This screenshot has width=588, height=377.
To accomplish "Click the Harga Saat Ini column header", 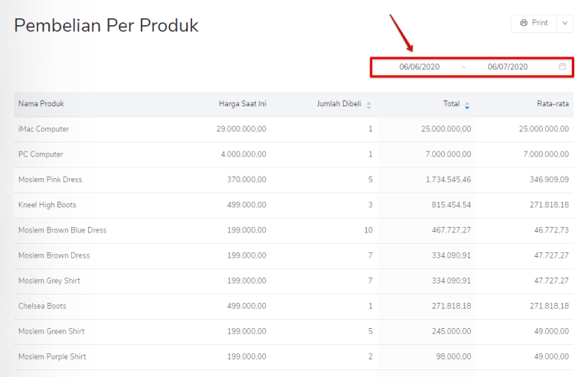I will (x=242, y=104).
